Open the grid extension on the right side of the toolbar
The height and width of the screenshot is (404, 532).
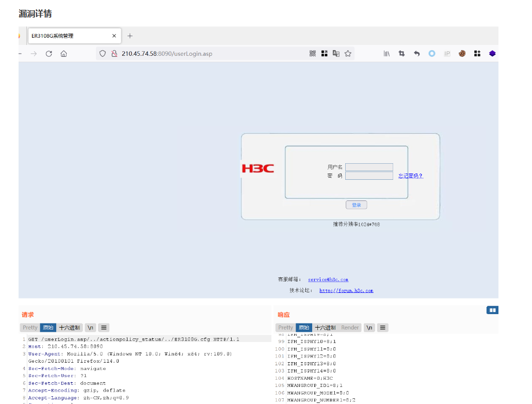tap(477, 53)
